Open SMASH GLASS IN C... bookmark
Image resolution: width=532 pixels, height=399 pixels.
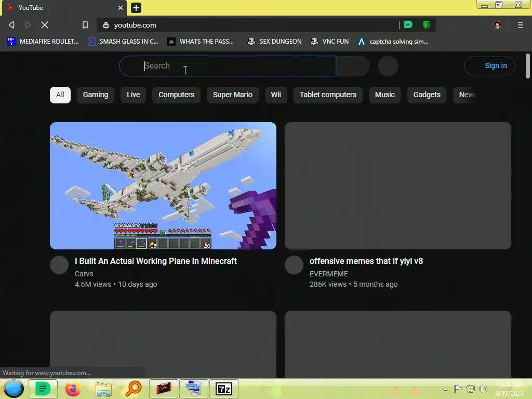123,42
